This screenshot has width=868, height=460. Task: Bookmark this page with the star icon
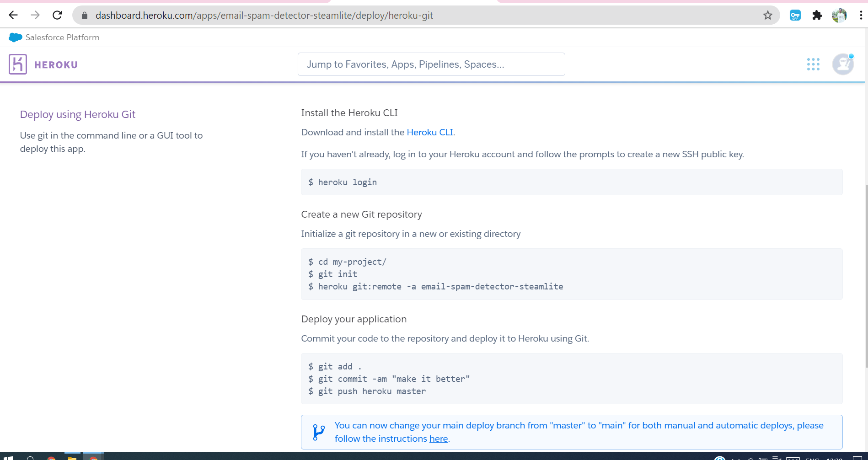coord(768,15)
